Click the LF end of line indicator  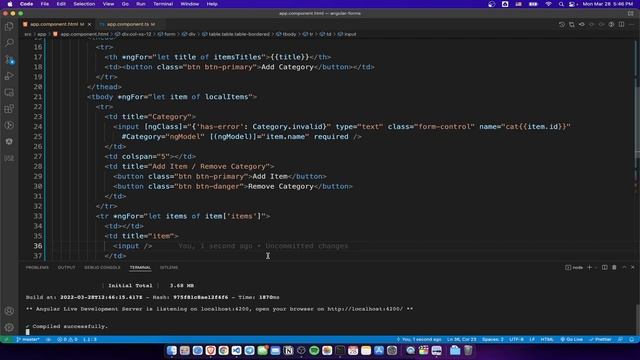[x=532, y=340]
